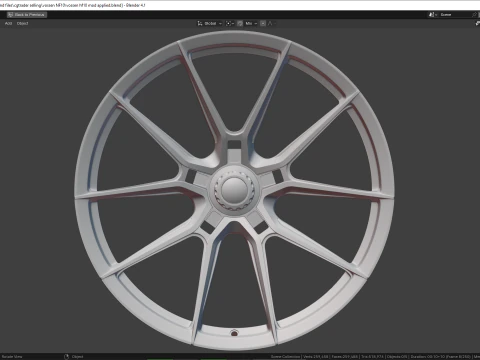Open the proportional editing falloff dropdown

(271, 23)
